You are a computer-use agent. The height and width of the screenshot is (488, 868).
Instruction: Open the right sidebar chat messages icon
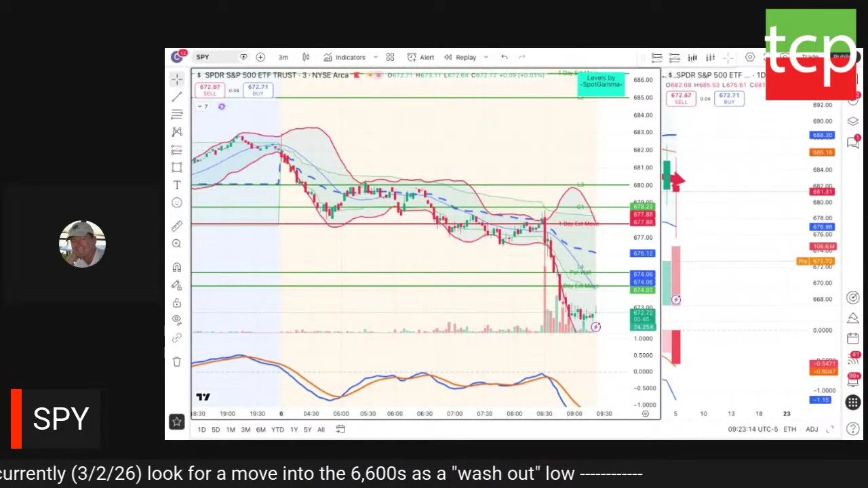click(853, 142)
